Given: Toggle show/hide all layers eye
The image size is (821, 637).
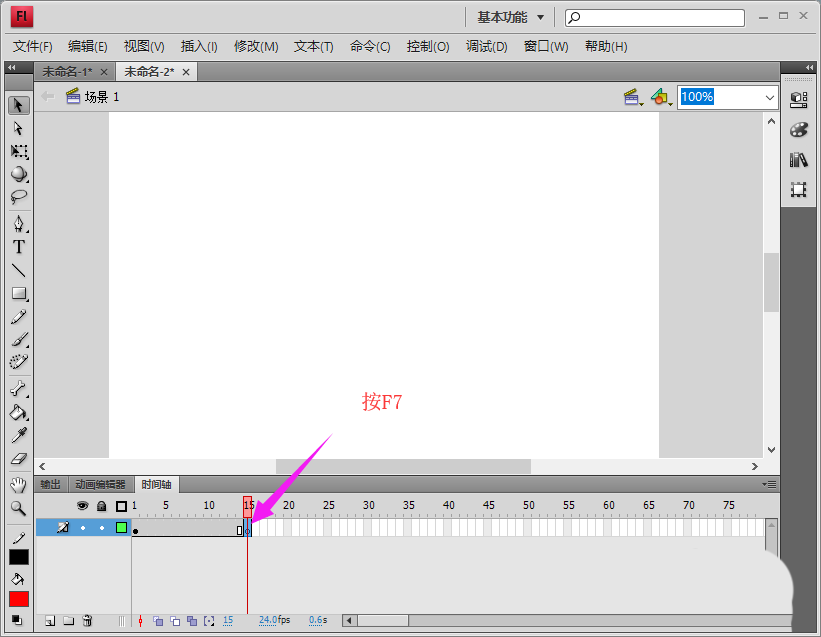Looking at the screenshot, I should click(83, 506).
